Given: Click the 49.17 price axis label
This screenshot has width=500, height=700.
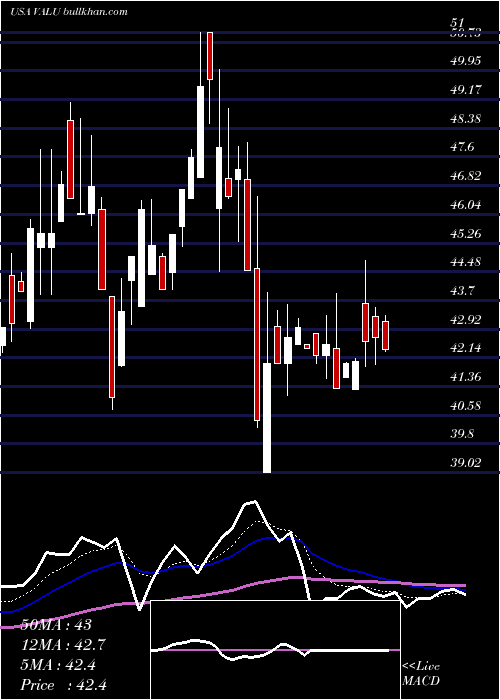Looking at the screenshot, I should [x=466, y=90].
